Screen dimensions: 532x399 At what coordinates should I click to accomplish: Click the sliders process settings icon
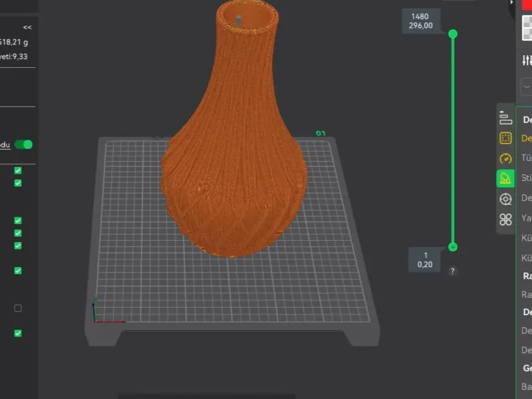point(527,61)
